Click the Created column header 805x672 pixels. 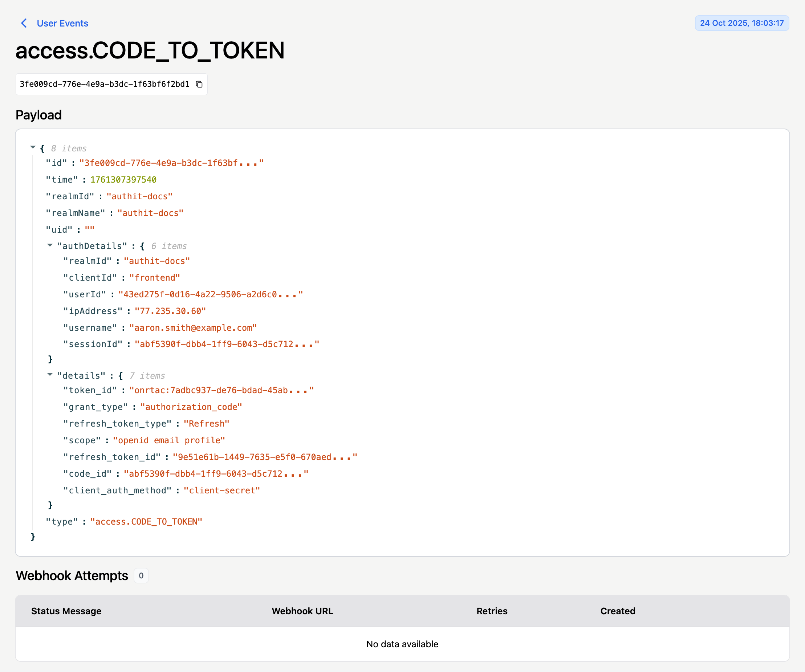(x=617, y=611)
